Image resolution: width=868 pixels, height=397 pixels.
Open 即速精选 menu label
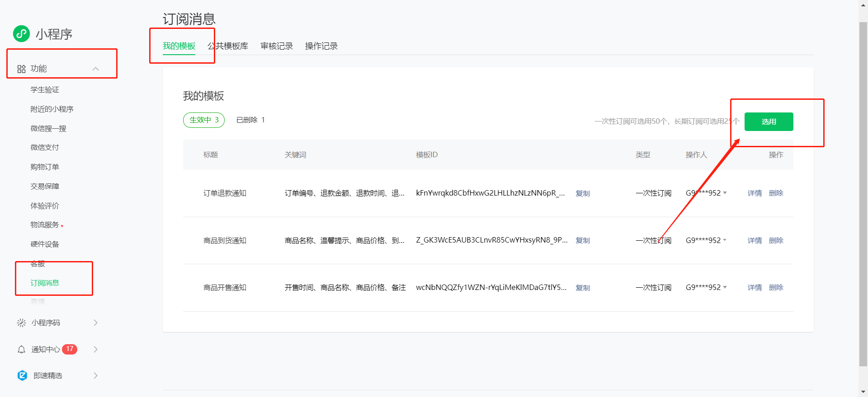48,376
